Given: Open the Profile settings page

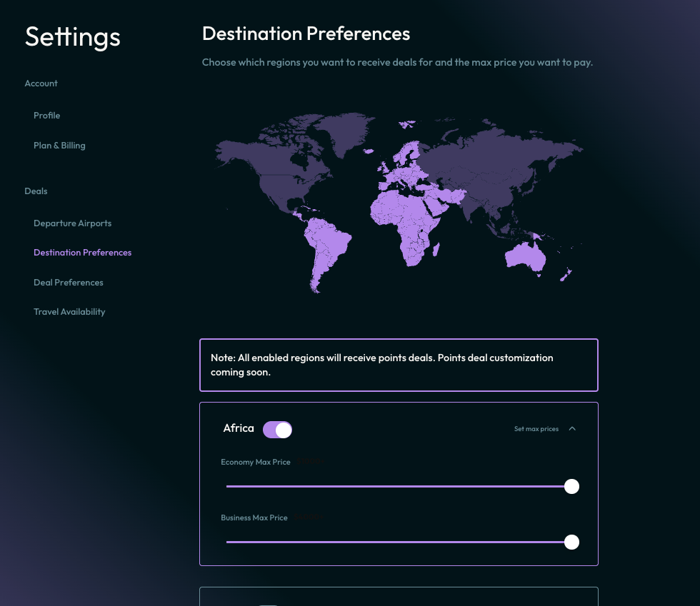Looking at the screenshot, I should pos(47,115).
